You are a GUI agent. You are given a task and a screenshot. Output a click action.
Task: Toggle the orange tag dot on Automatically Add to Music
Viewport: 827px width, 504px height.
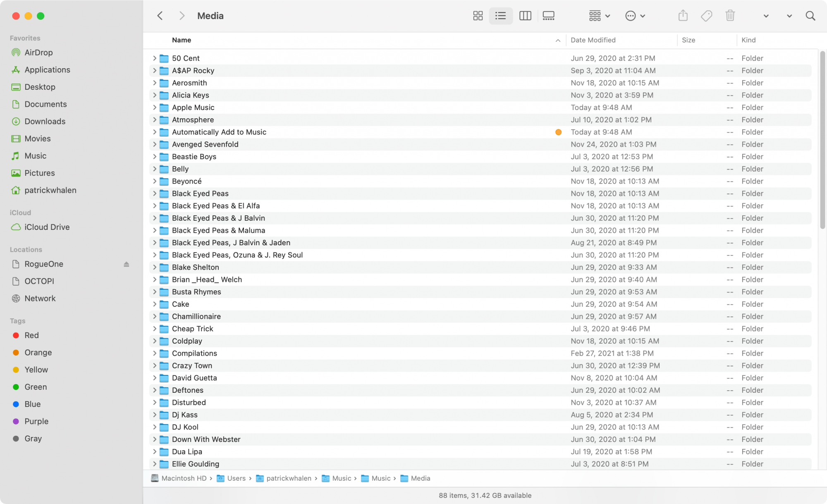click(x=559, y=132)
